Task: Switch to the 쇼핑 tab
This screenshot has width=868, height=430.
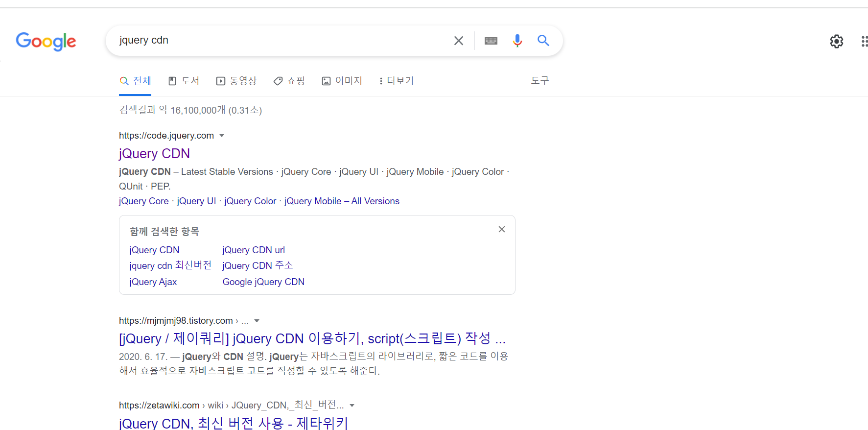Action: click(x=289, y=81)
